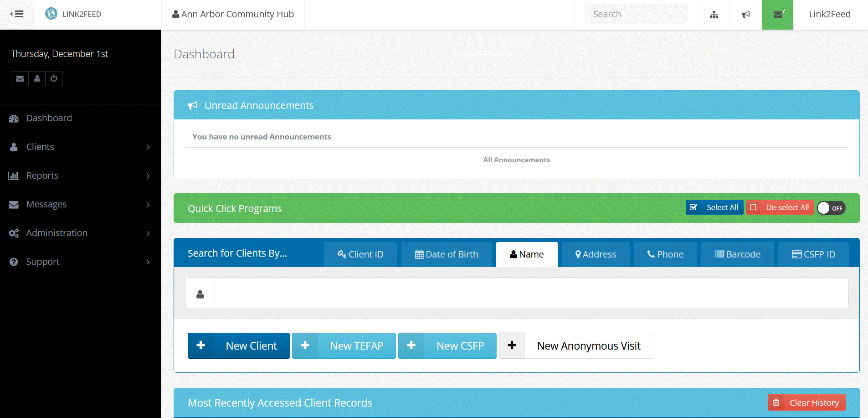The width and height of the screenshot is (868, 418).
Task: Click the New Client button
Action: pyautogui.click(x=238, y=346)
